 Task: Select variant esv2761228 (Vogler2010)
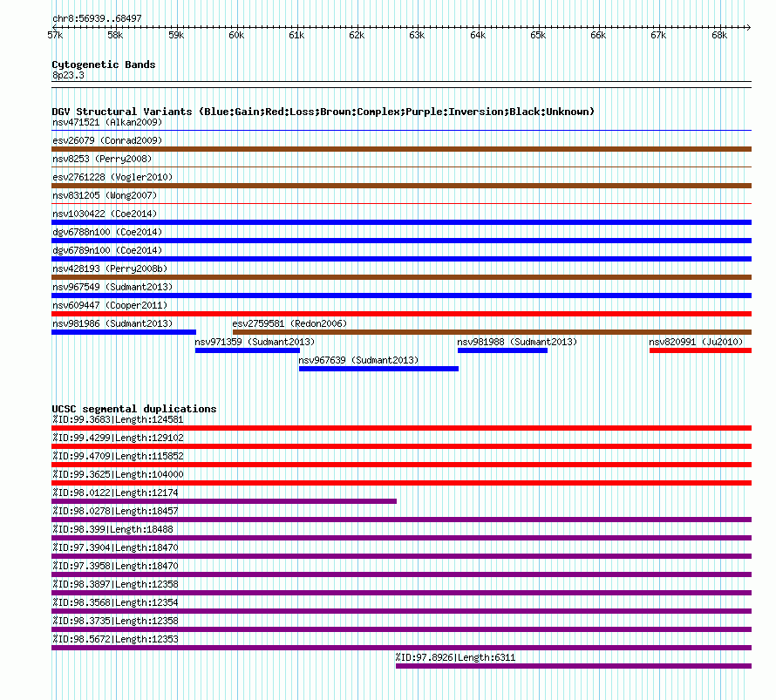point(112,177)
